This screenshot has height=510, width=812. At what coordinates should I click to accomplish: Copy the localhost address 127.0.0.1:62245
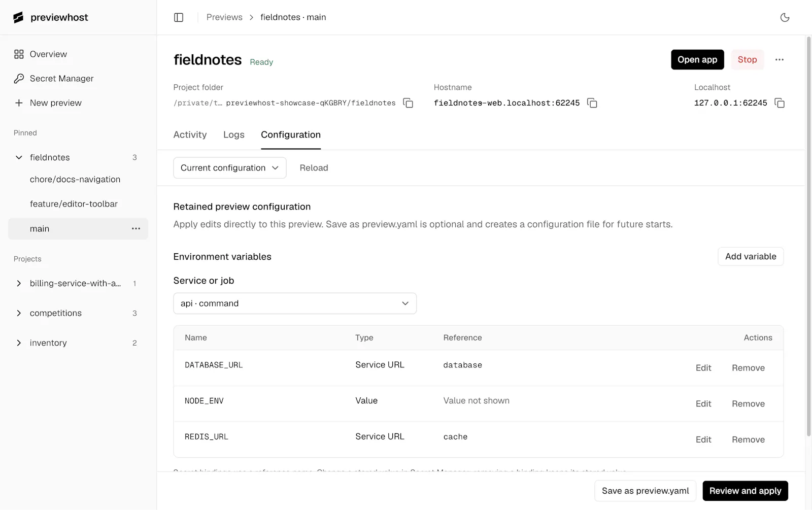tap(780, 103)
